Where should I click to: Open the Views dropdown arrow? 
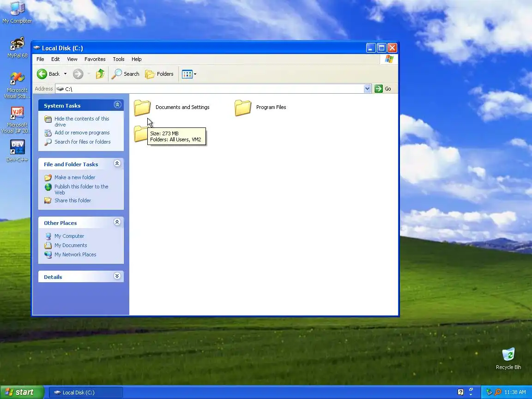click(195, 74)
